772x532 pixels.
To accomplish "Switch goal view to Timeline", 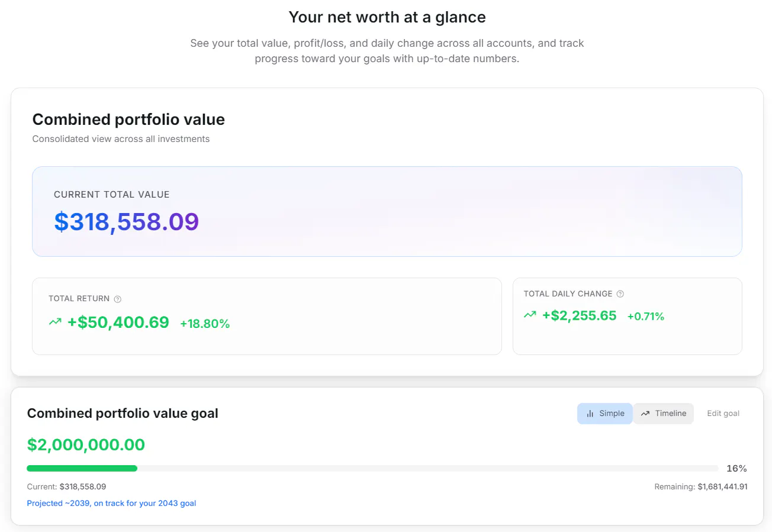I will [663, 414].
